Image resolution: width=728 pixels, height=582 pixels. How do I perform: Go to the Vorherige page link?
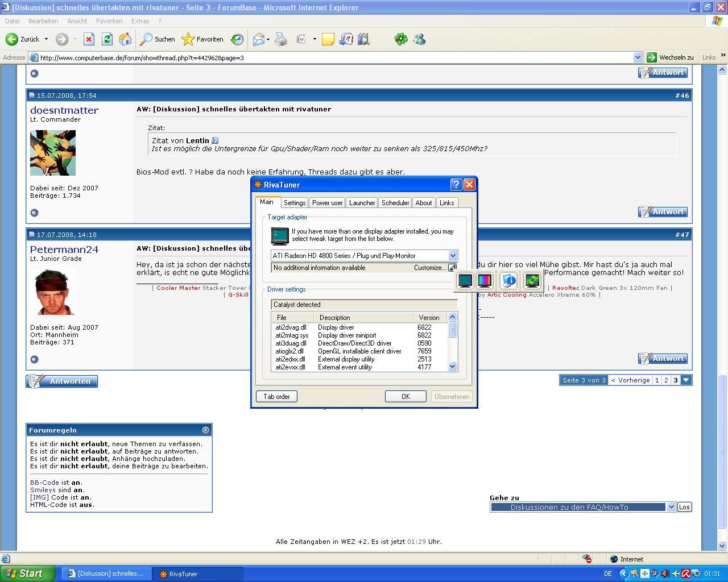(630, 380)
